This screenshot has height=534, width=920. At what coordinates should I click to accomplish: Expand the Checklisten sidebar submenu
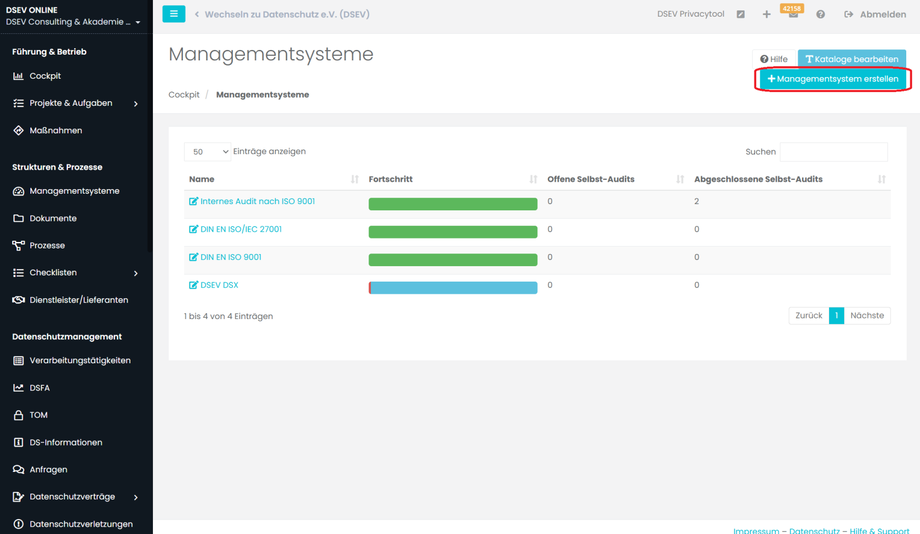click(x=136, y=273)
